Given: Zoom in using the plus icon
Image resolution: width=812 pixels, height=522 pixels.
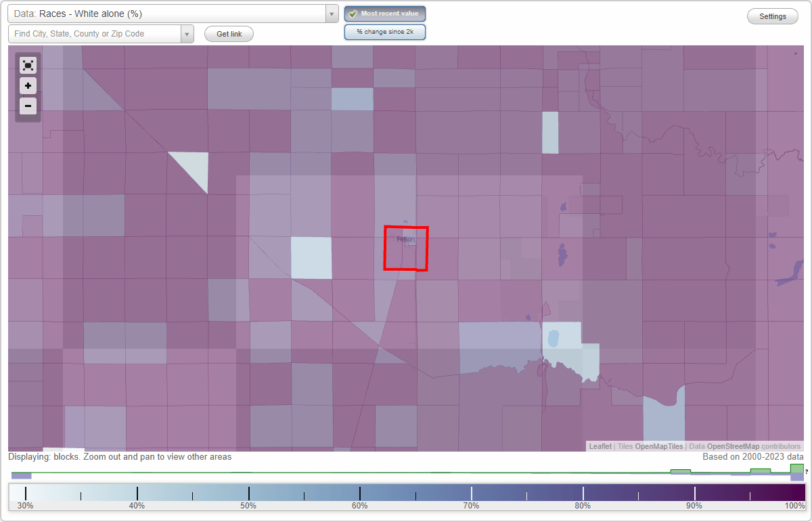Looking at the screenshot, I should [x=28, y=85].
